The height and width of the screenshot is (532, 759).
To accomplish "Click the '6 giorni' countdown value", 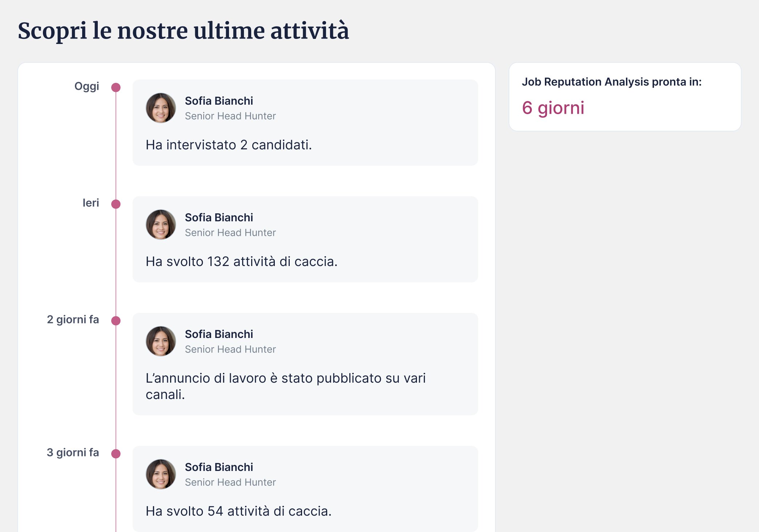I will 553,108.
